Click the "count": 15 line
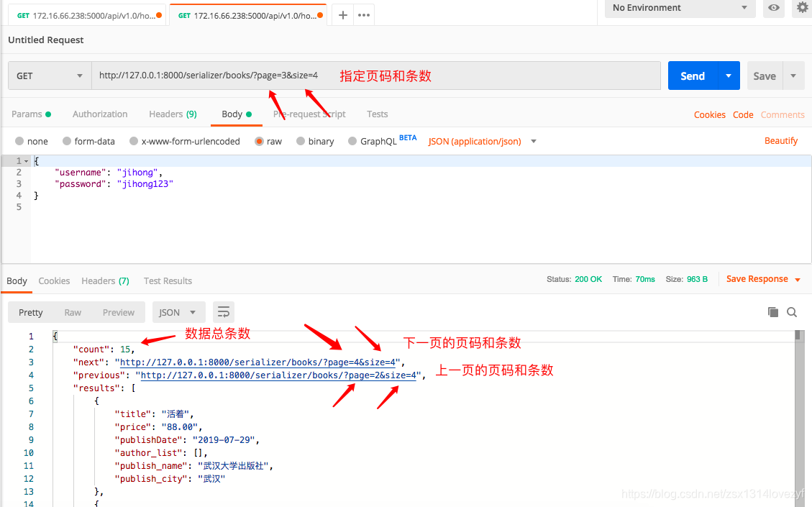This screenshot has height=507, width=812. [104, 350]
